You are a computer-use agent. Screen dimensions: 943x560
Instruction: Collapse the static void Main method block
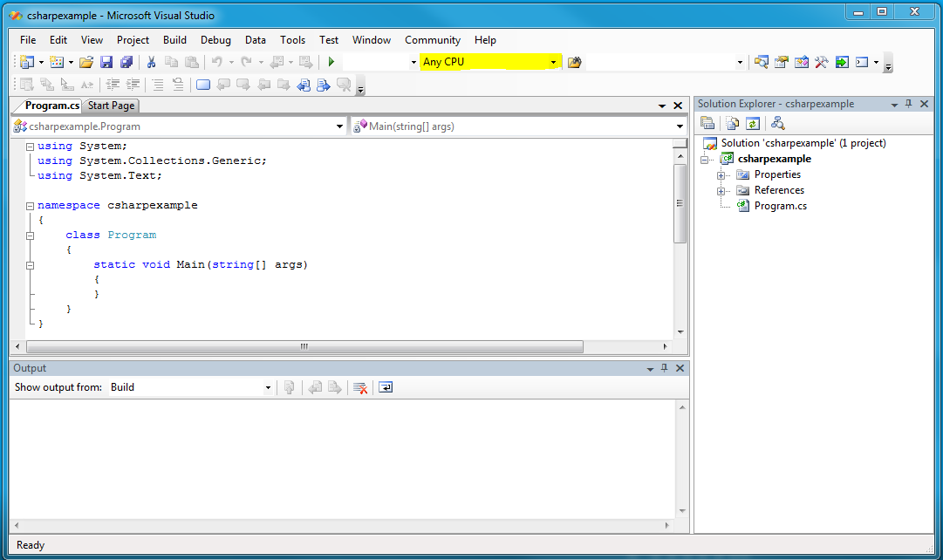pyautogui.click(x=30, y=265)
